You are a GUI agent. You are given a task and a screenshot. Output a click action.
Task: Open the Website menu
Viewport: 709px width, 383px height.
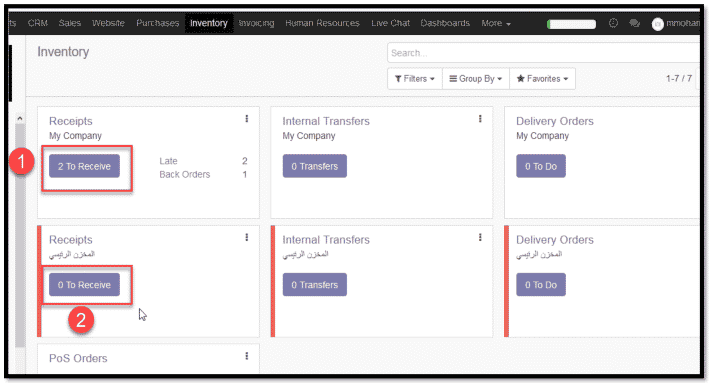tap(108, 23)
